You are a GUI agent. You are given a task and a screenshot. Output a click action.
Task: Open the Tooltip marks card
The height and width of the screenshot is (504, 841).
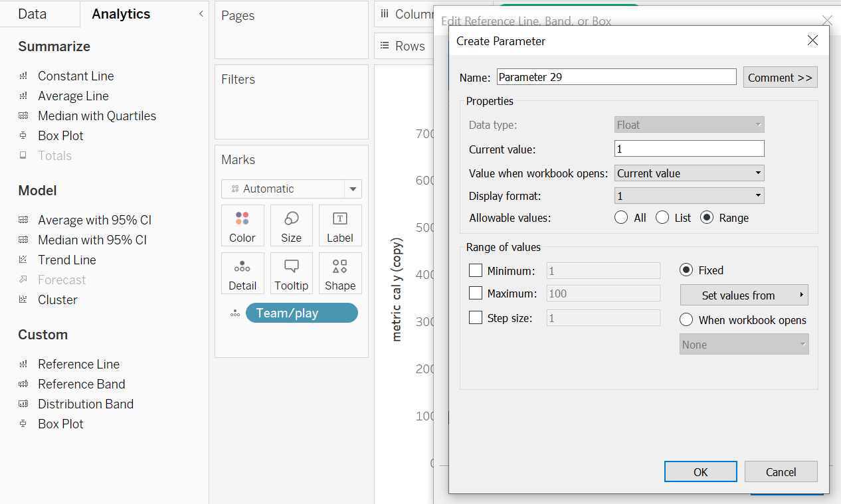[291, 273]
